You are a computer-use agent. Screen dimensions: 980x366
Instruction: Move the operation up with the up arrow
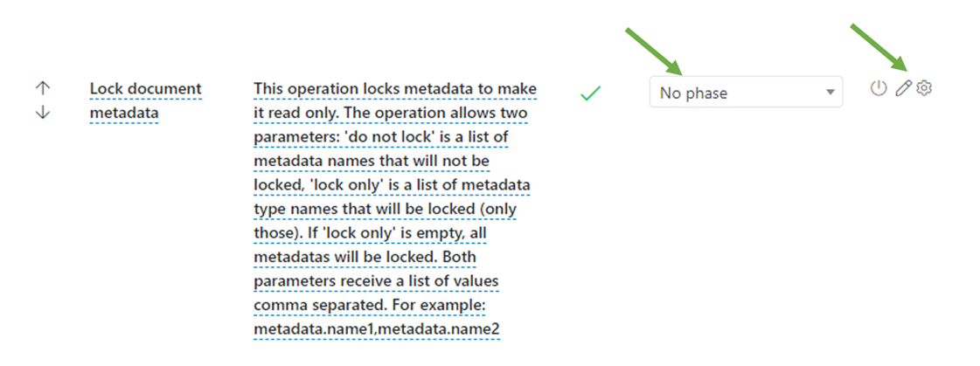[43, 89]
